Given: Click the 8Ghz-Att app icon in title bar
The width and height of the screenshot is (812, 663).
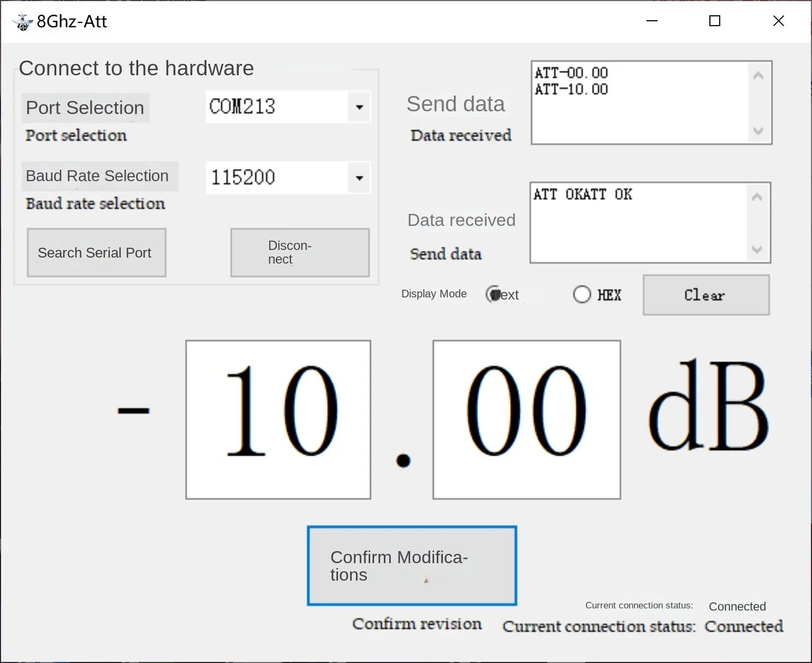Looking at the screenshot, I should (x=22, y=22).
